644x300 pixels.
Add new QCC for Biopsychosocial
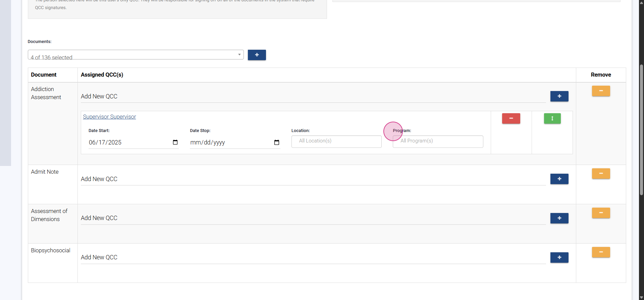[559, 258]
